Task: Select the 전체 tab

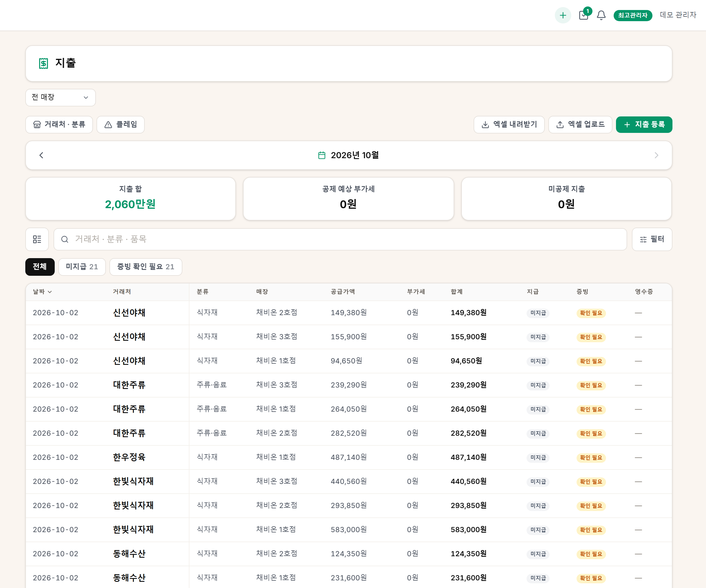Action: coord(40,267)
